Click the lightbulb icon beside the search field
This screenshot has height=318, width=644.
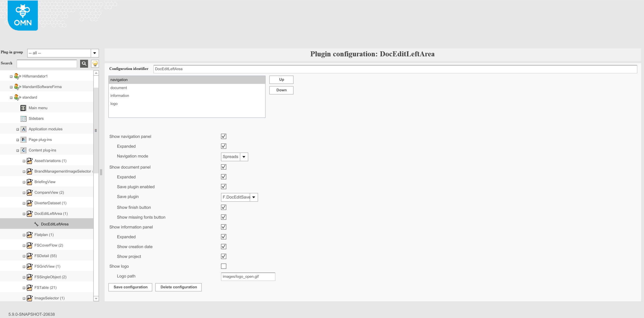[x=95, y=64]
